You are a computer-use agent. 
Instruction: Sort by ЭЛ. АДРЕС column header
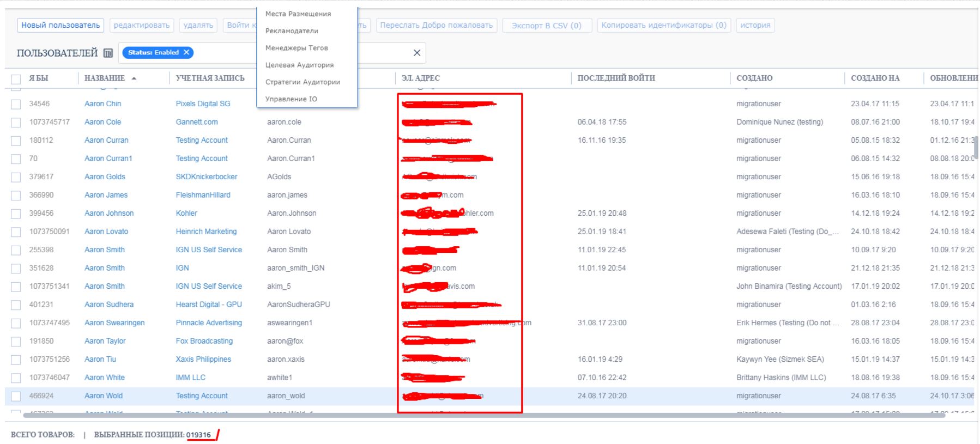pyautogui.click(x=421, y=78)
